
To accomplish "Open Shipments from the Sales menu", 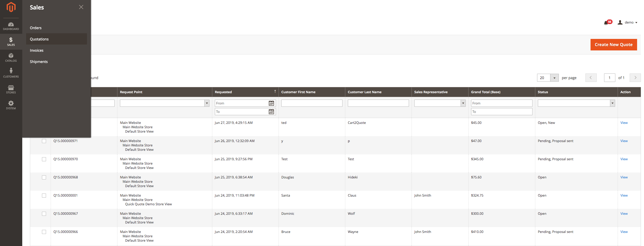I will (x=39, y=61).
